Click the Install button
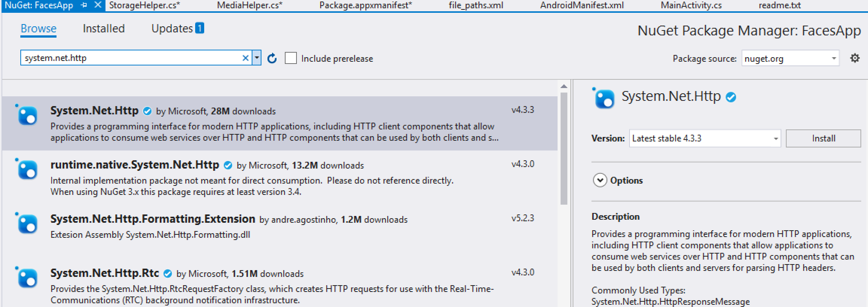 click(823, 138)
